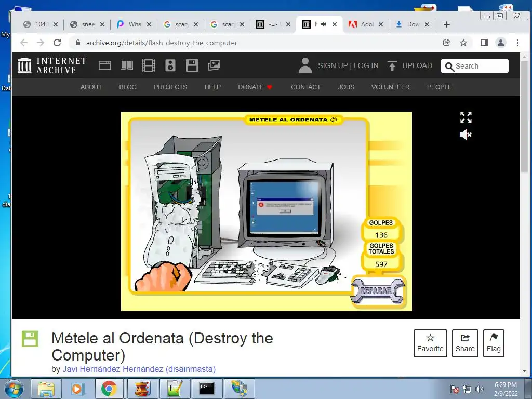Viewport: 532px width, 399px height.
Task: Click the REPARAR wrench button
Action: click(378, 291)
